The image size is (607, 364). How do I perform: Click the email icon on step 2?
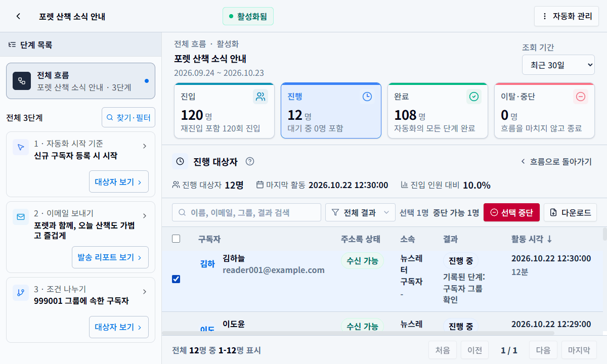(21, 217)
